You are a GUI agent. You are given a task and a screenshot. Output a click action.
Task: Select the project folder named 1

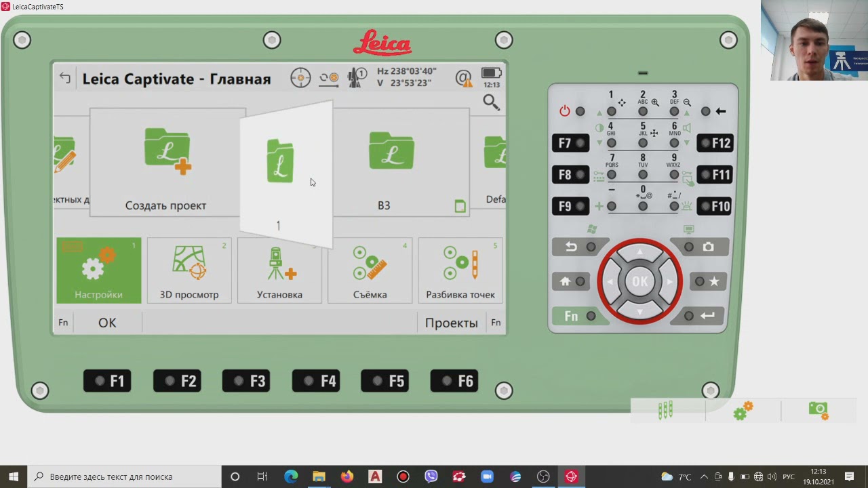pos(285,175)
